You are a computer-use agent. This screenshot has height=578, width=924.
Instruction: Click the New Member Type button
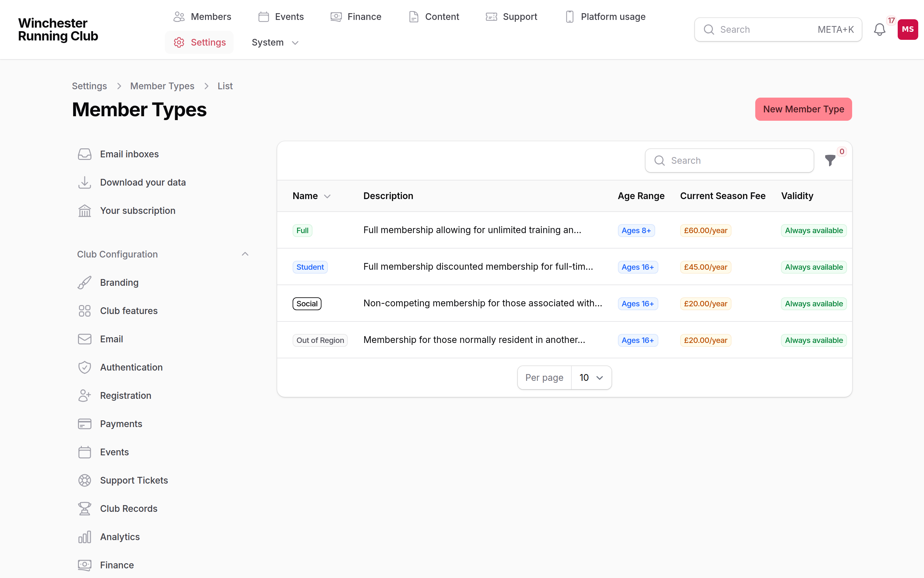(803, 109)
